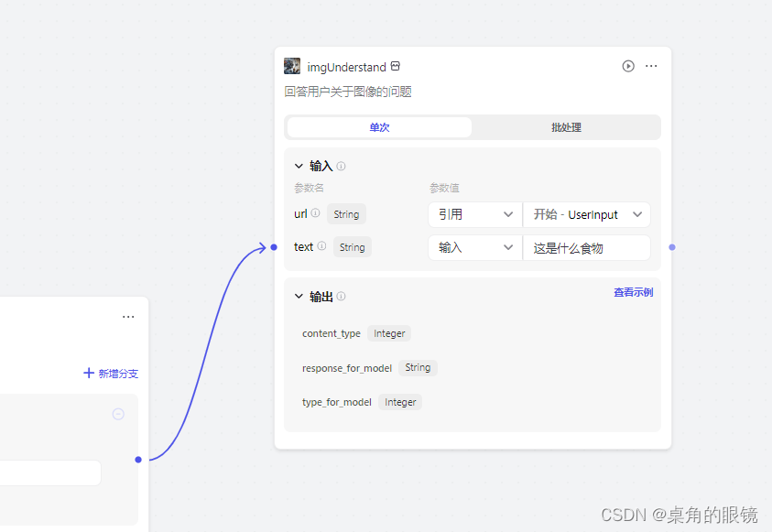
Task: Run the imgUnderstand node via play icon
Action: (x=627, y=66)
